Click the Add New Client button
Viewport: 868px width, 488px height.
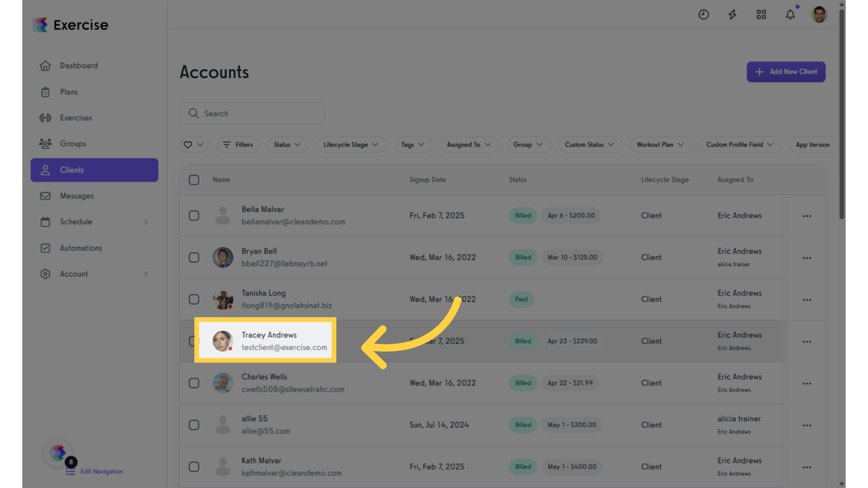click(786, 72)
